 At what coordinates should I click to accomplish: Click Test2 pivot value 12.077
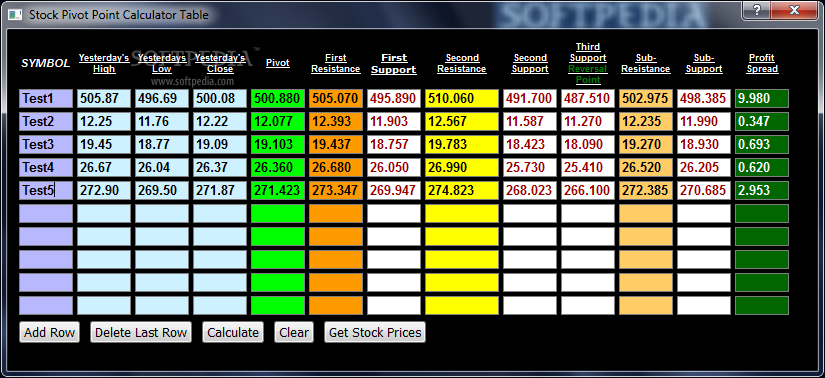pyautogui.click(x=278, y=122)
